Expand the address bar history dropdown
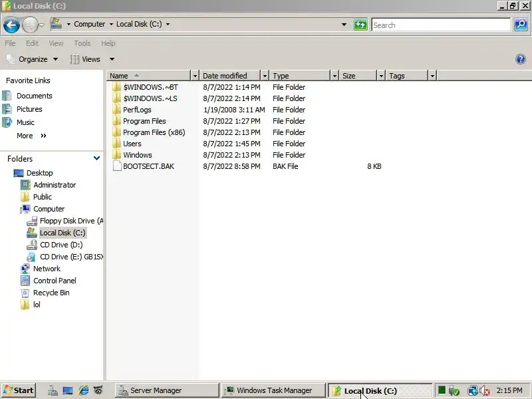Viewport: 532px width, 399px height. pyautogui.click(x=344, y=25)
